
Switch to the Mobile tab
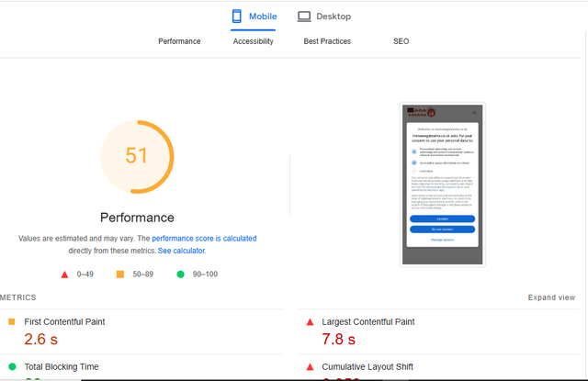[x=254, y=17]
